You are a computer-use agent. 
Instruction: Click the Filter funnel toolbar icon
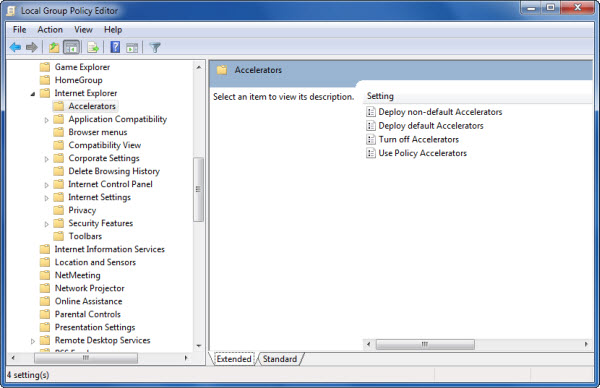(155, 47)
